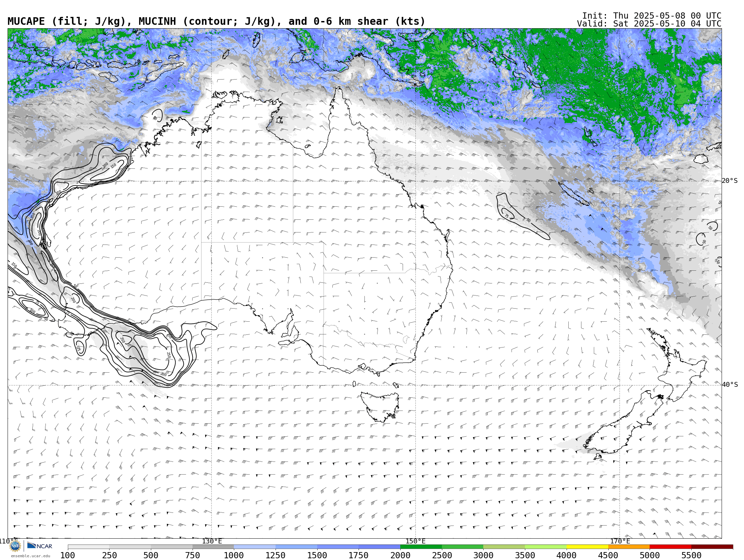This screenshot has height=560, width=744.
Task: Click the colorbar label 1250
Action: 276,556
